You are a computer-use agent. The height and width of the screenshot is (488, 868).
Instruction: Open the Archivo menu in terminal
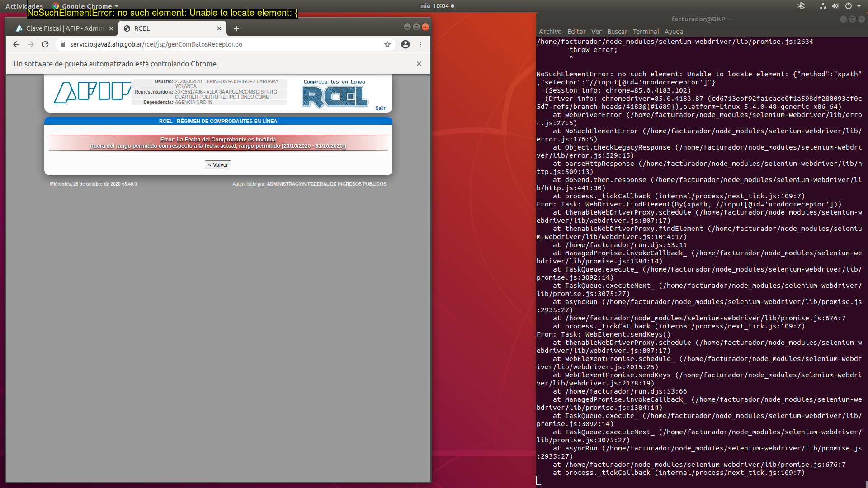(x=550, y=32)
